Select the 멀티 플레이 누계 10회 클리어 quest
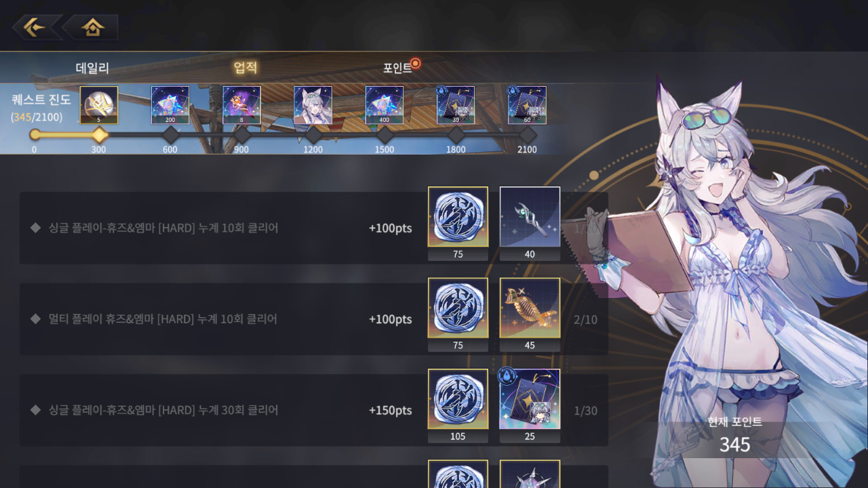Screen dimensions: 868x488 [314, 319]
